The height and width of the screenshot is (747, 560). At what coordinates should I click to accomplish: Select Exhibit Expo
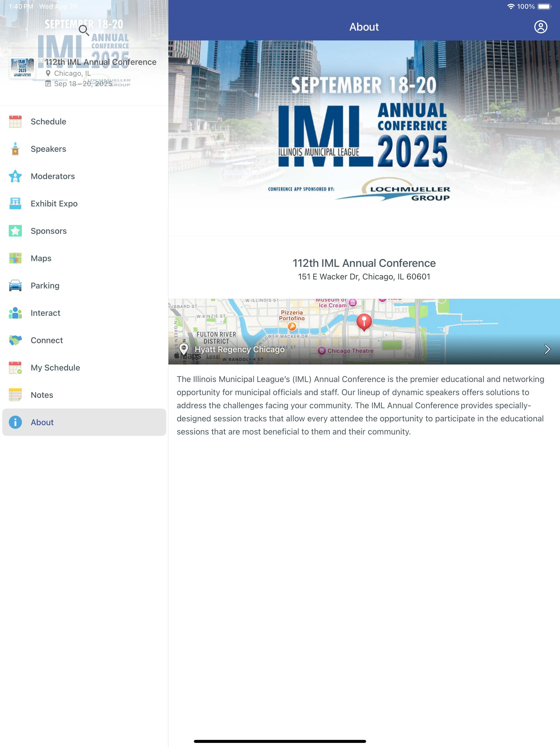[84, 204]
